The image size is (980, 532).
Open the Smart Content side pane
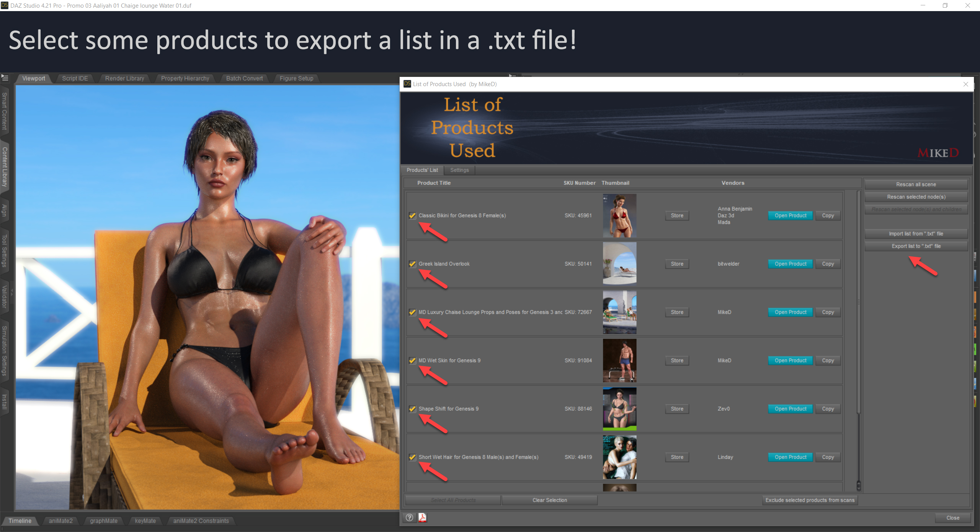point(5,111)
